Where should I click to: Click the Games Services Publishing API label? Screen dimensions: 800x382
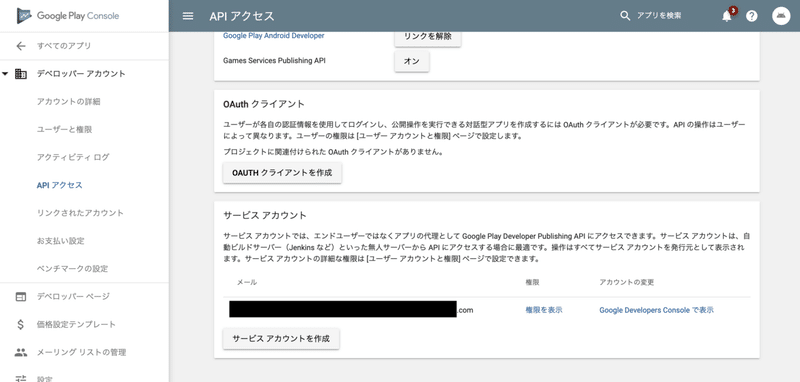(x=274, y=61)
